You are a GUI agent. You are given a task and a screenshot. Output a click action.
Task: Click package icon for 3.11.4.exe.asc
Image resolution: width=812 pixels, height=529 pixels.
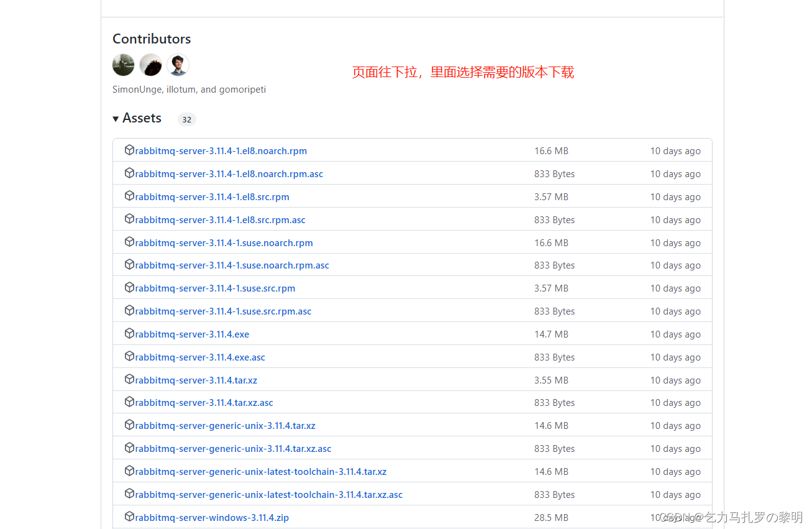[129, 356]
